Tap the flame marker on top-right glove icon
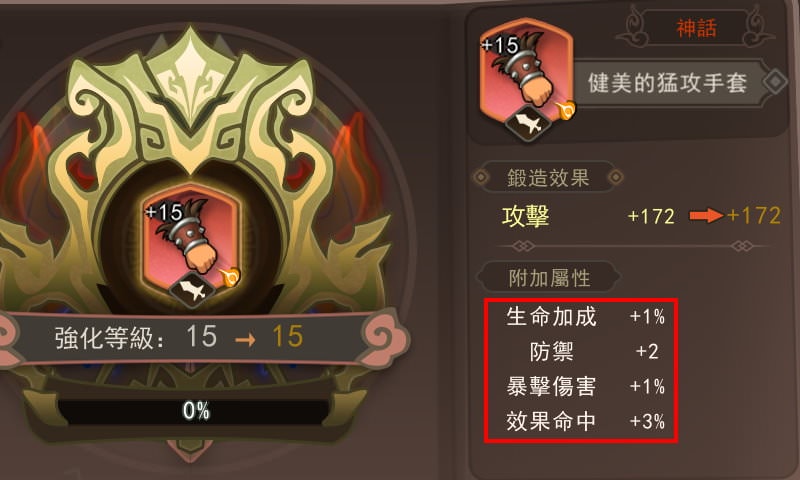Screen dimensions: 800x480 tap(565, 110)
